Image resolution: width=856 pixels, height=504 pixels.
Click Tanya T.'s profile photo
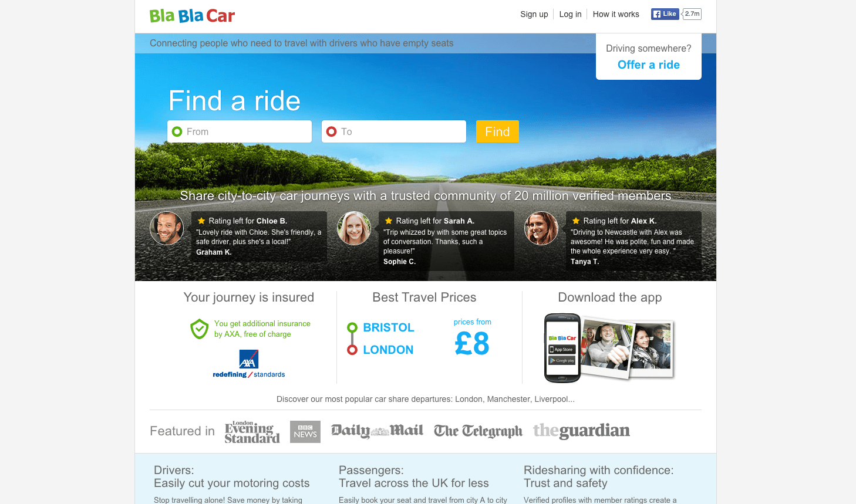(x=541, y=228)
